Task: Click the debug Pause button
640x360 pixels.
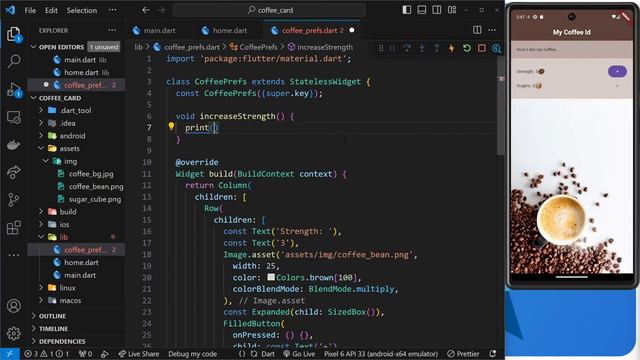Action: (x=392, y=48)
